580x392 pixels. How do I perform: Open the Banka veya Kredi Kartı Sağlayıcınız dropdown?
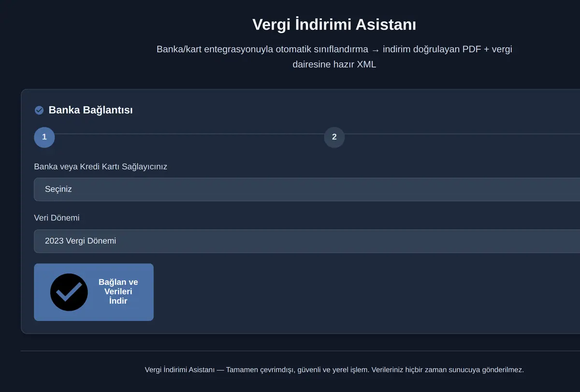point(307,189)
